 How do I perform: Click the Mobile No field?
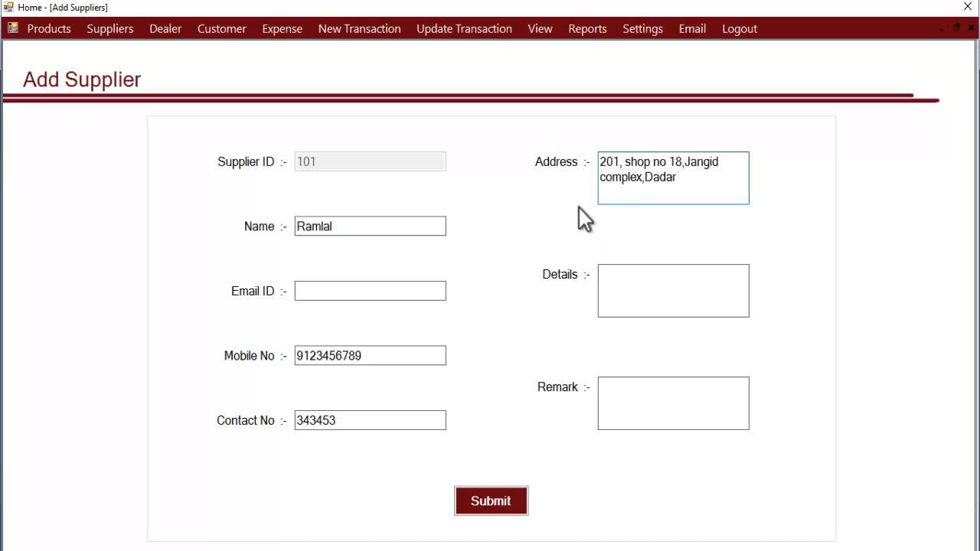[x=370, y=355]
